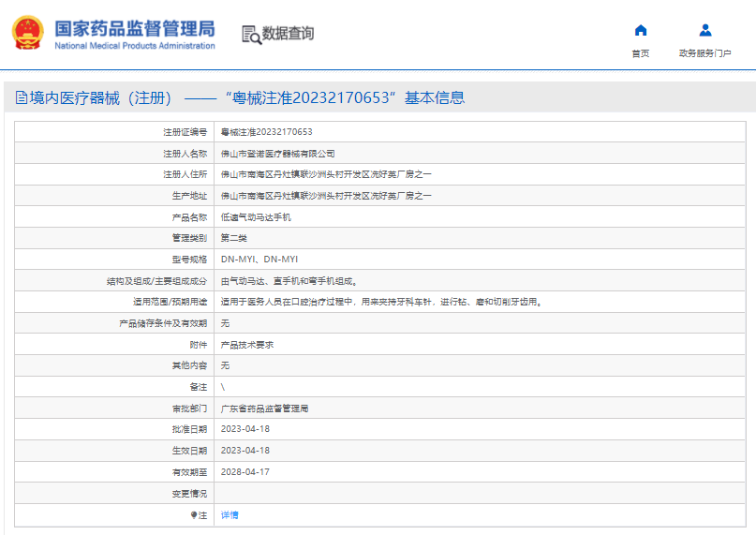
Task: Click the 注册人住所 address value
Action: (326, 174)
